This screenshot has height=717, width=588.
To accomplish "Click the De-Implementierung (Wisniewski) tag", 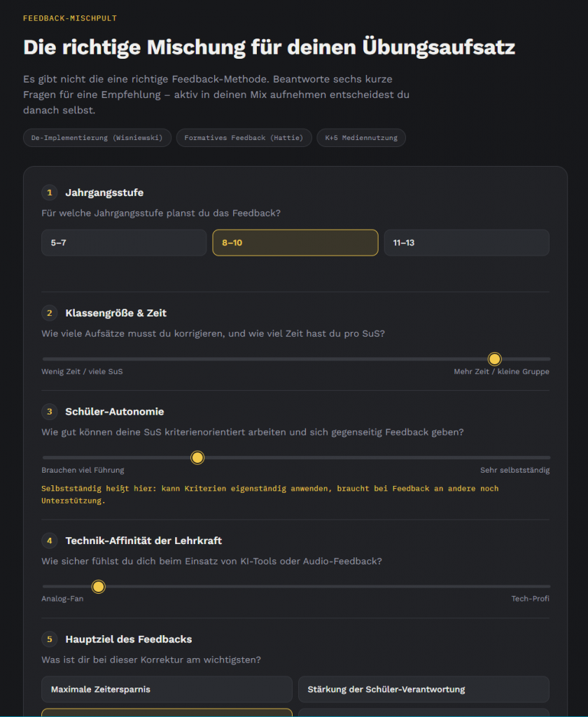I will coord(97,138).
